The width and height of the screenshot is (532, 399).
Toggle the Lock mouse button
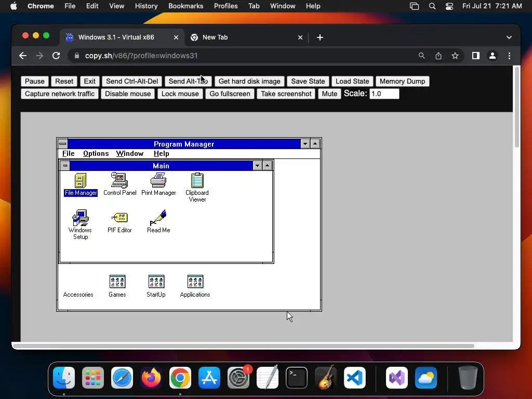click(x=180, y=94)
